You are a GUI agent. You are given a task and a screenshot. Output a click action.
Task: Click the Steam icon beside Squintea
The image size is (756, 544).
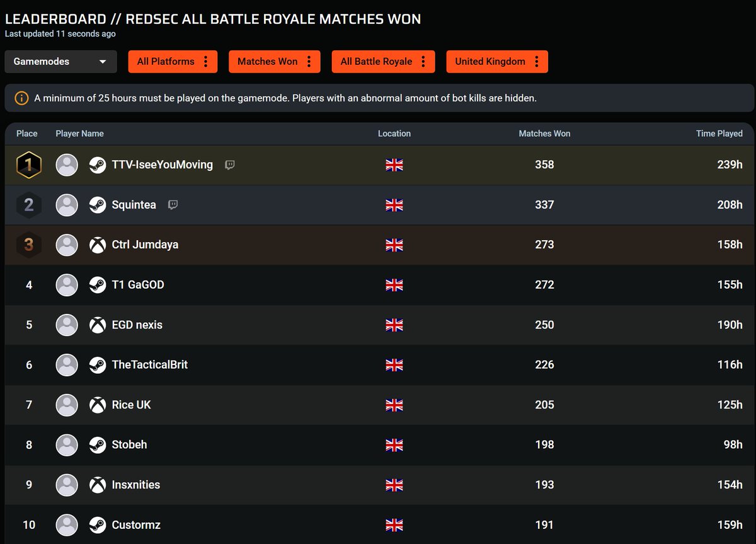click(98, 205)
